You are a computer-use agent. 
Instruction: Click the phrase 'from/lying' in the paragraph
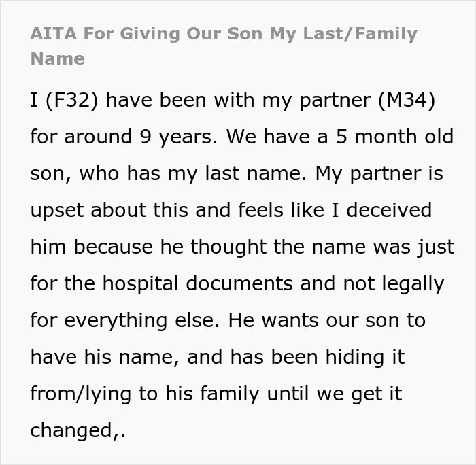(81, 394)
